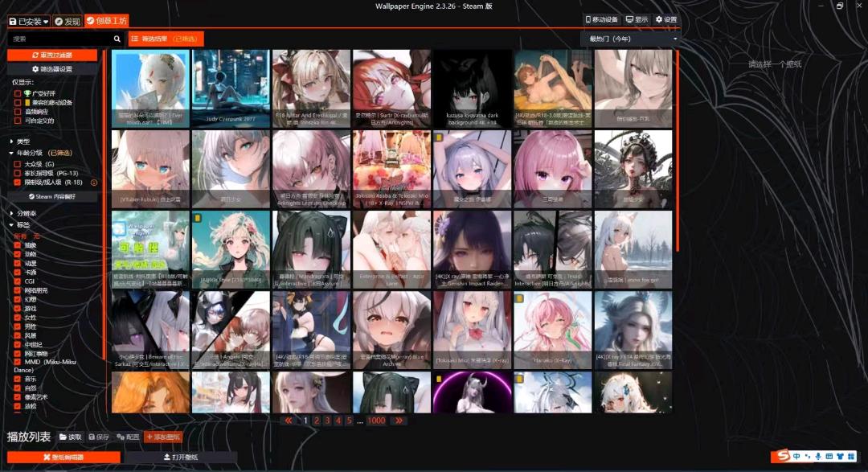
Task: Uncheck the MMD (Miku-Miku Dance) tag
Action: (x=18, y=363)
